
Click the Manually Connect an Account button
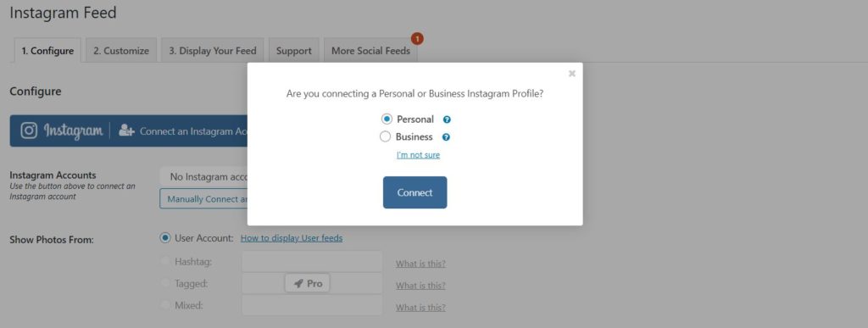click(203, 198)
